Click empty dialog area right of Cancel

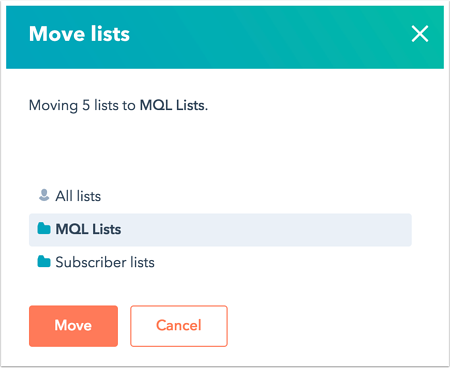(x=333, y=326)
